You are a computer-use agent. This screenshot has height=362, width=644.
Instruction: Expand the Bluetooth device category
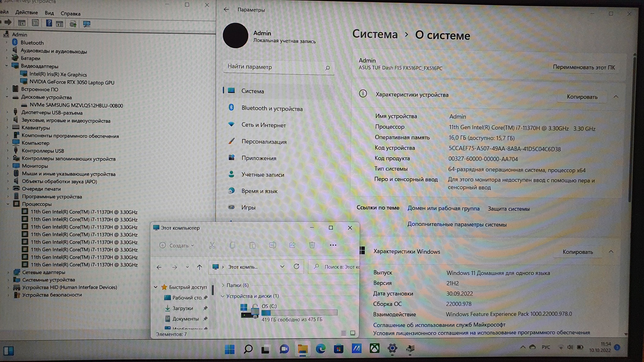[x=7, y=42]
